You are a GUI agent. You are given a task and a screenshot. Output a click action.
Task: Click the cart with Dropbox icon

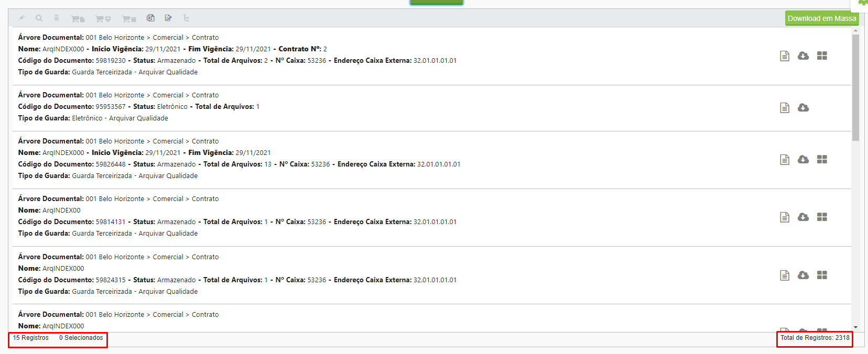pyautogui.click(x=103, y=19)
